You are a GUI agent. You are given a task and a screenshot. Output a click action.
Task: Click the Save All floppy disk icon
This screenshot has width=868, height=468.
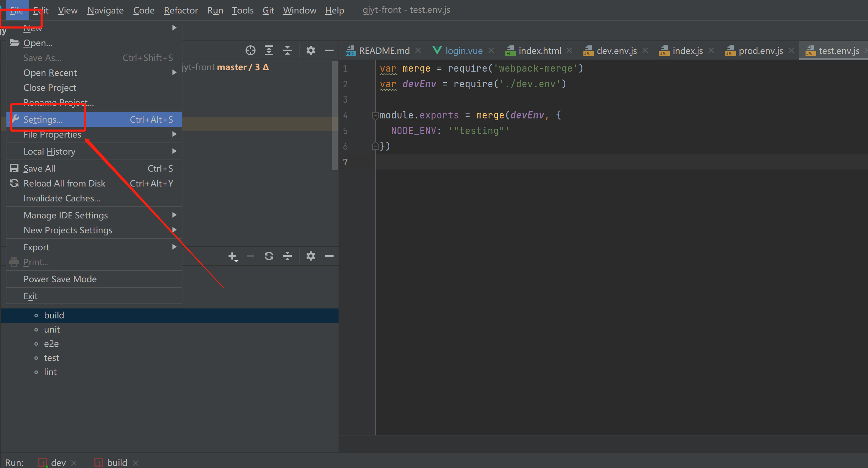pyautogui.click(x=14, y=168)
